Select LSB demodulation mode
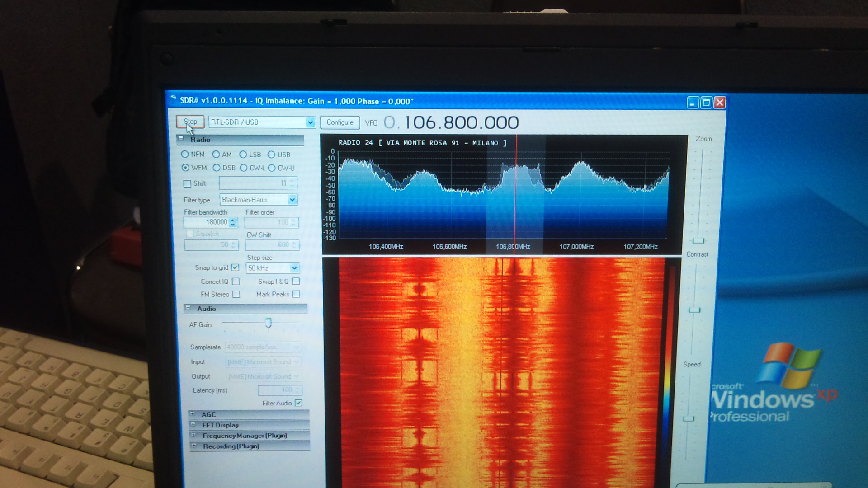Viewport: 868px width, 488px height. tap(243, 155)
